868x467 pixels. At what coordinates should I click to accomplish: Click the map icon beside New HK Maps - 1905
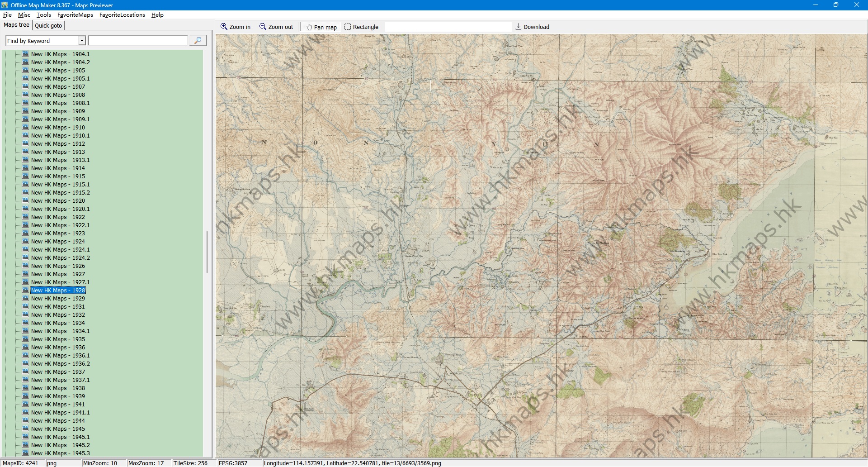tap(25, 70)
